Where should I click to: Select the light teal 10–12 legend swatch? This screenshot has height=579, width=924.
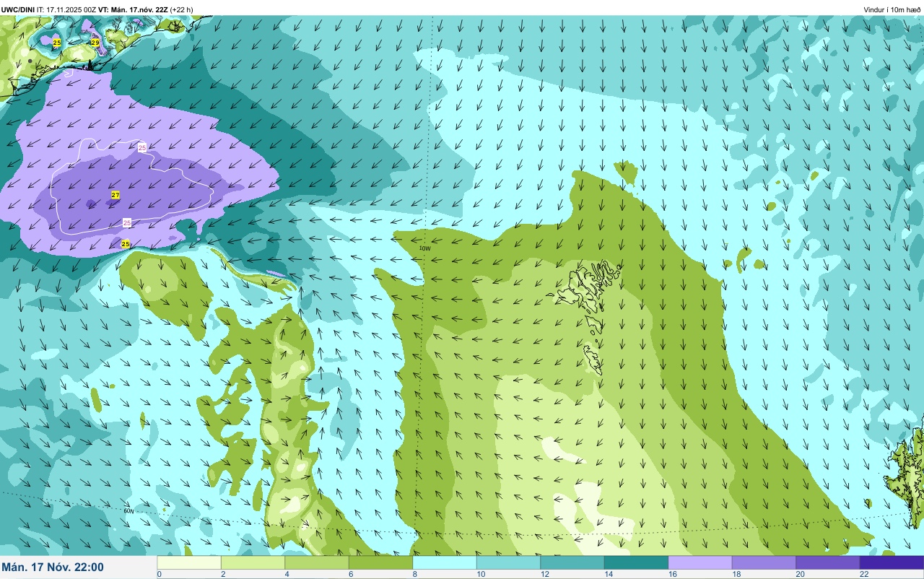click(x=508, y=562)
